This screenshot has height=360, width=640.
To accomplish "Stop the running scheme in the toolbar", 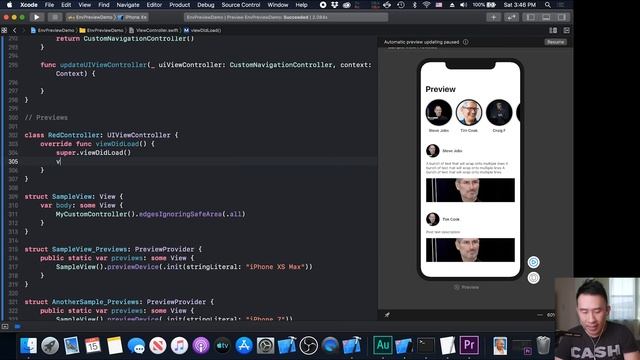I will 54,17.
